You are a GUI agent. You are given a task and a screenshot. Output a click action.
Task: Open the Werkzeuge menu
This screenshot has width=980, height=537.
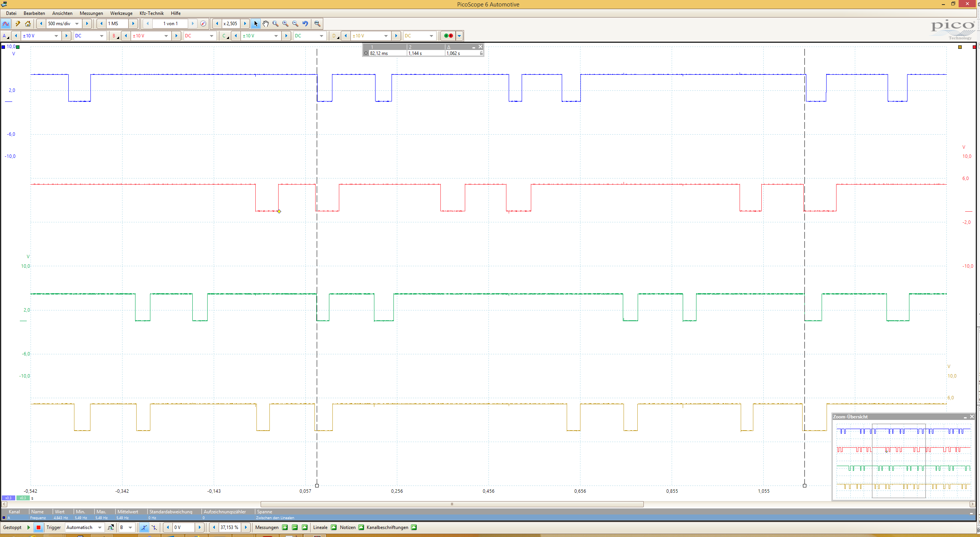tap(121, 13)
